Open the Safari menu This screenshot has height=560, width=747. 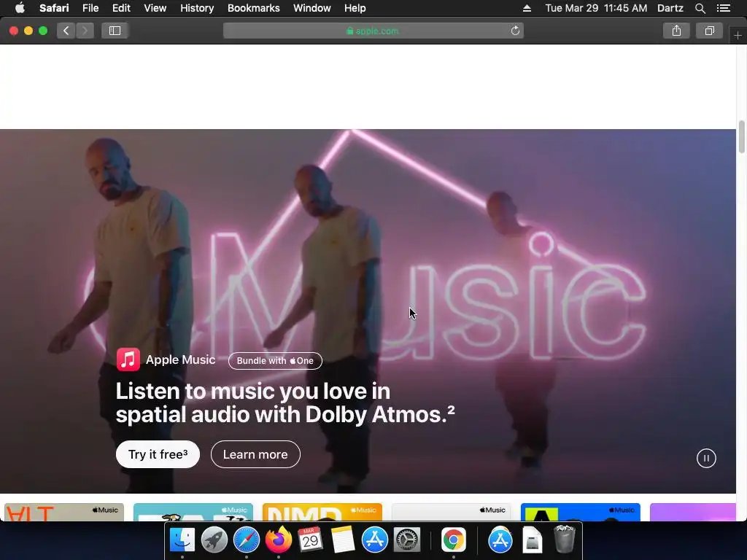pos(54,8)
